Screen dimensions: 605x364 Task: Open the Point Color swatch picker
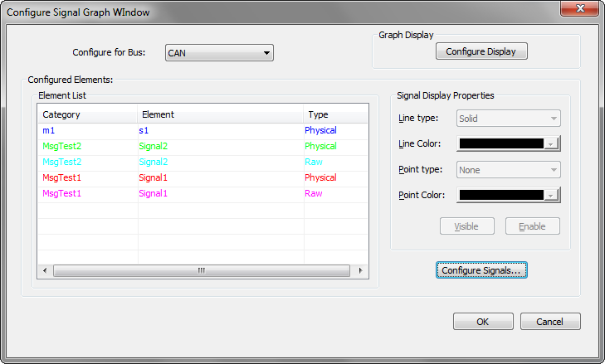[x=508, y=195]
